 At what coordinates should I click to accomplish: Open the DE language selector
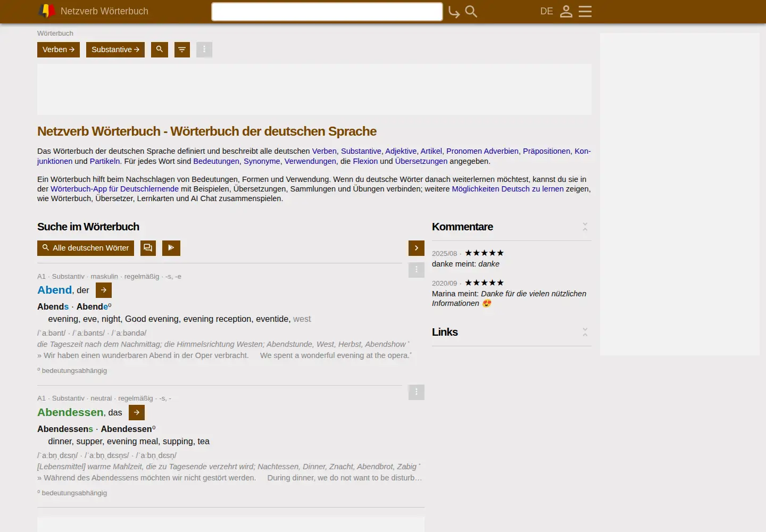click(546, 11)
